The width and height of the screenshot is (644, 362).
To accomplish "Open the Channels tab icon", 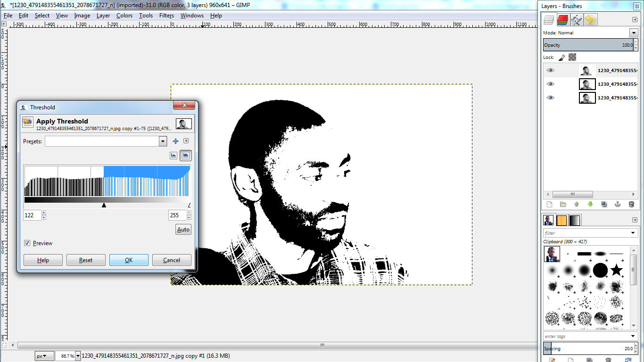I will (x=562, y=20).
